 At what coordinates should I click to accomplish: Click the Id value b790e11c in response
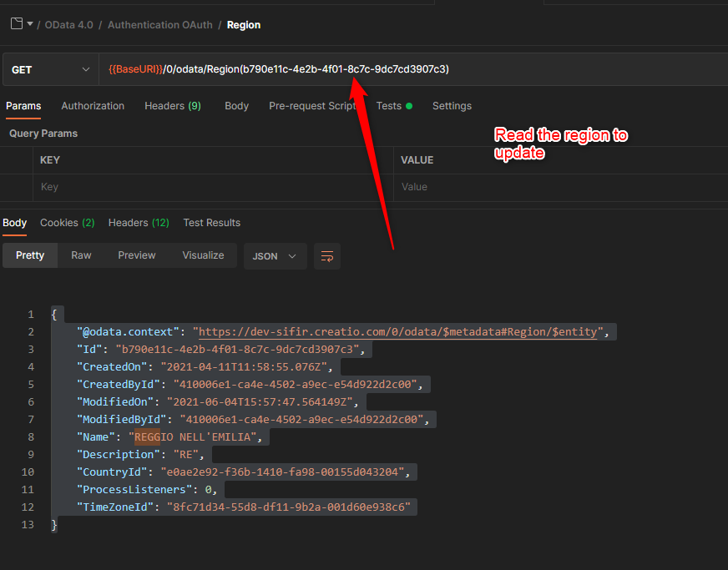[x=237, y=350]
